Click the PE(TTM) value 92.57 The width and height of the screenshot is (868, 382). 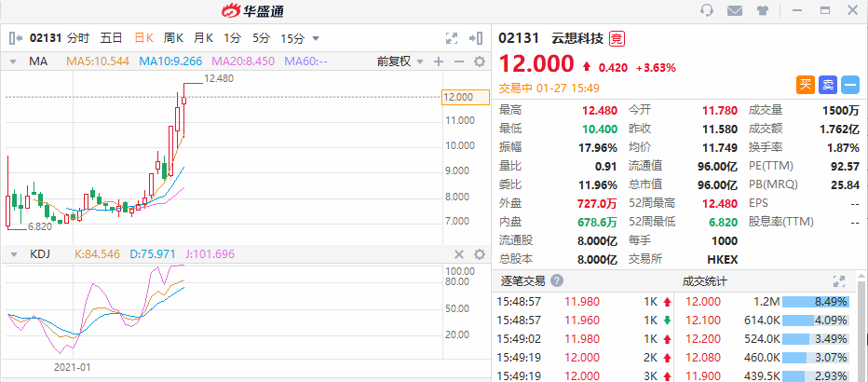tap(846, 166)
